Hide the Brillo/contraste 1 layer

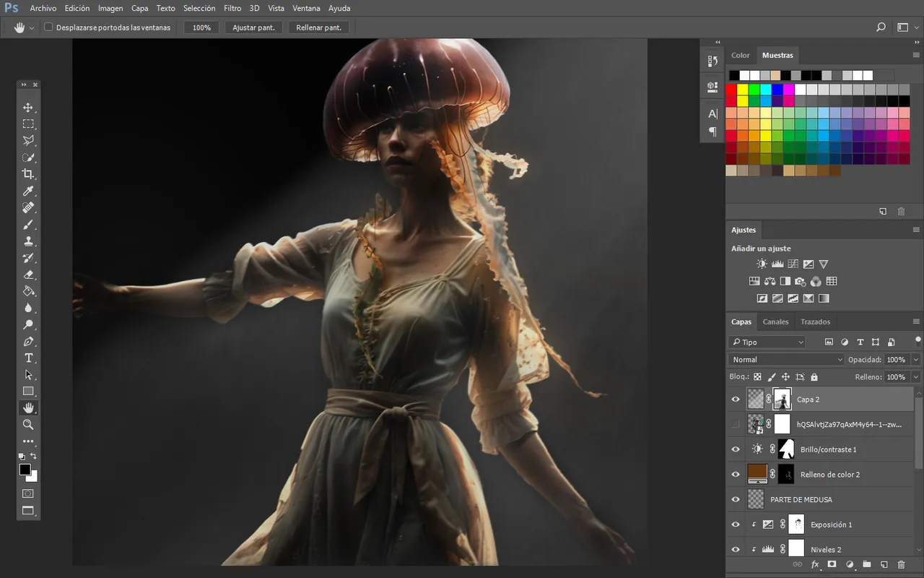pyautogui.click(x=736, y=449)
